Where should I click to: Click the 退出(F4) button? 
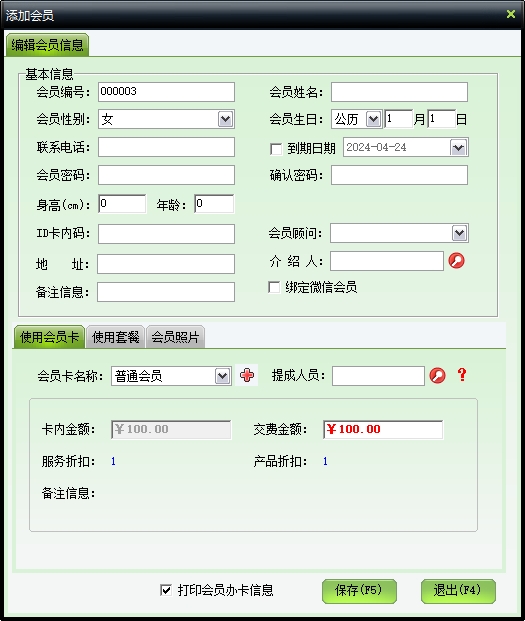(458, 591)
